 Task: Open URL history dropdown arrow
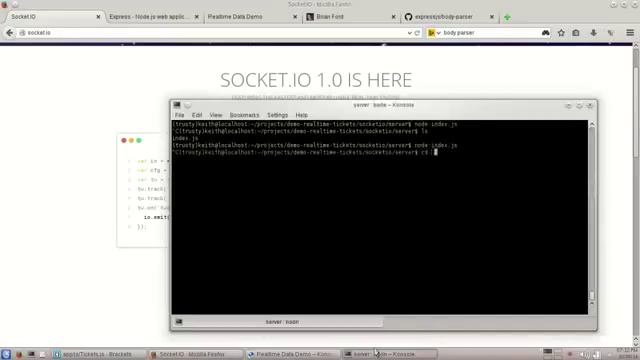pos(409,33)
